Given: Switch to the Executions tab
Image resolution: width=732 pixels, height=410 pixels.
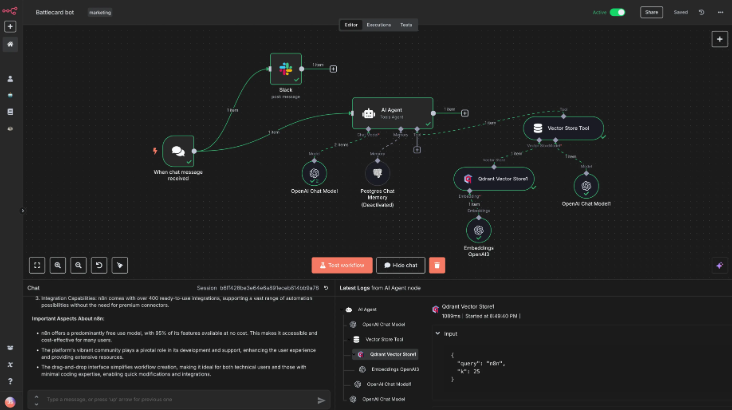Looking at the screenshot, I should click(x=378, y=24).
